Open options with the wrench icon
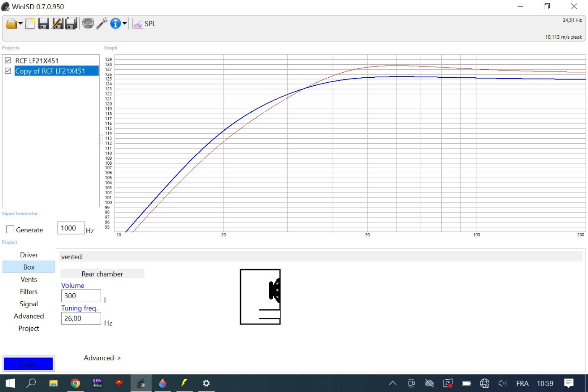The height and width of the screenshot is (392, 588). pos(102,24)
